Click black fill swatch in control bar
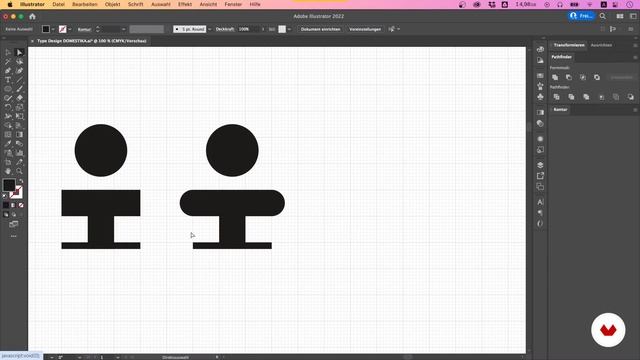This screenshot has width=640, height=360. pyautogui.click(x=46, y=29)
